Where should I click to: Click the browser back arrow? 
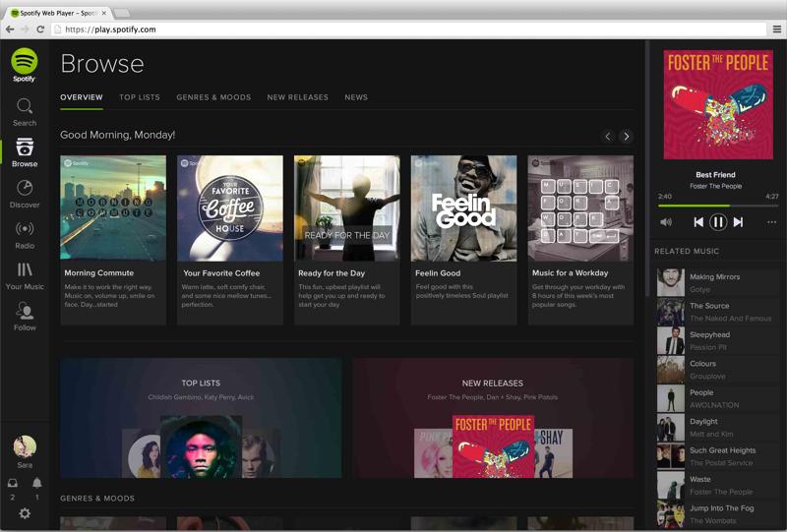(x=10, y=30)
